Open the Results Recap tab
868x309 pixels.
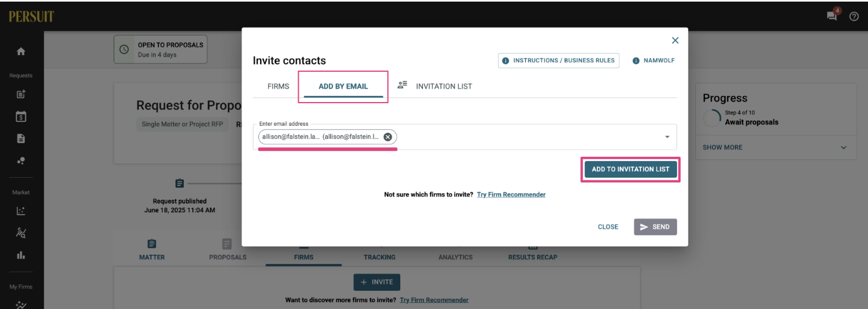coord(533,257)
